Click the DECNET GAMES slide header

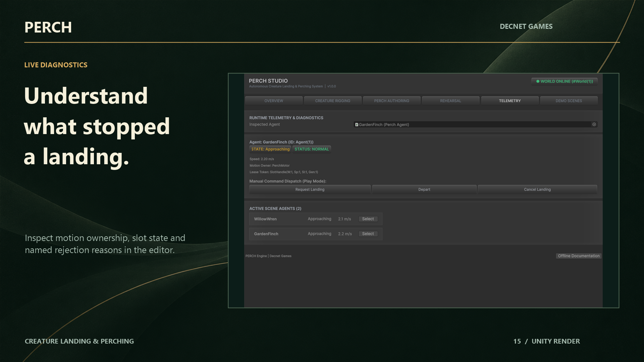coord(526,26)
